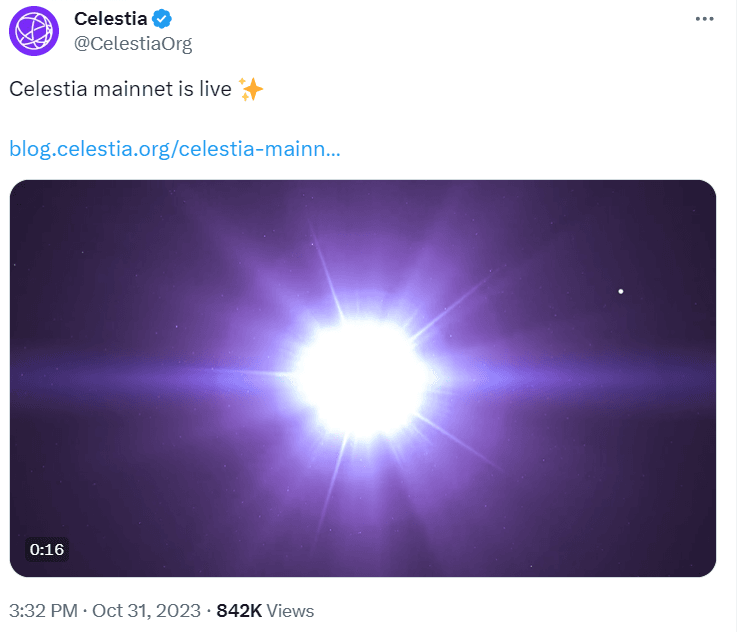Open the @CelestiaOrg handle link
The height and width of the screenshot is (632, 737).
[133, 43]
